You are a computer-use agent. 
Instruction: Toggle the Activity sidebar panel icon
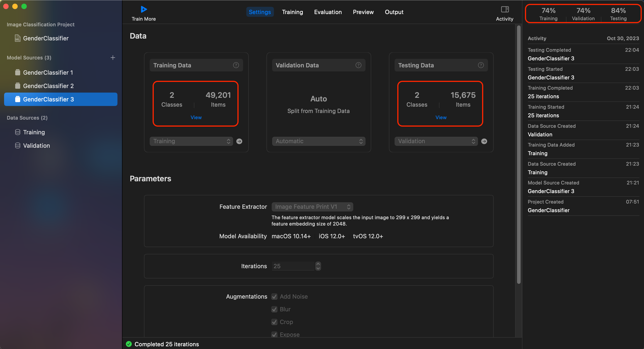(x=505, y=10)
